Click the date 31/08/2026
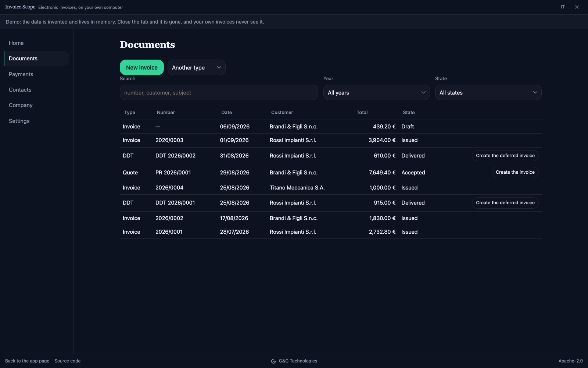Screen dimensions: 588x368 234,156
